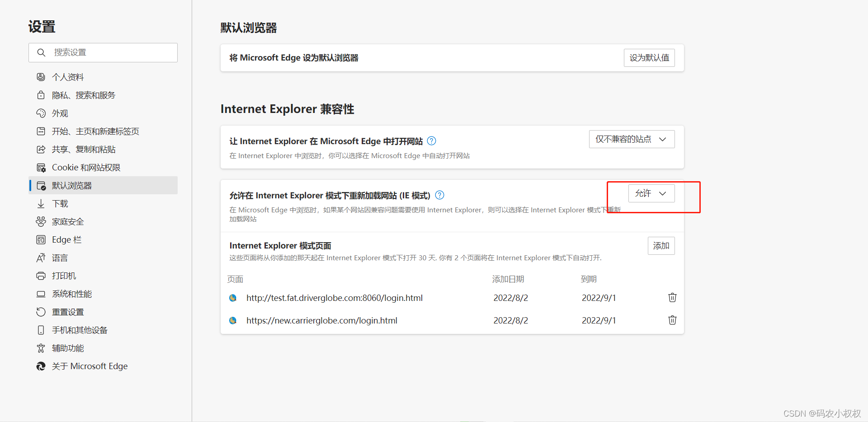
Task: Click 2022/9/1 expiry in carrierglobe row
Action: tap(599, 320)
